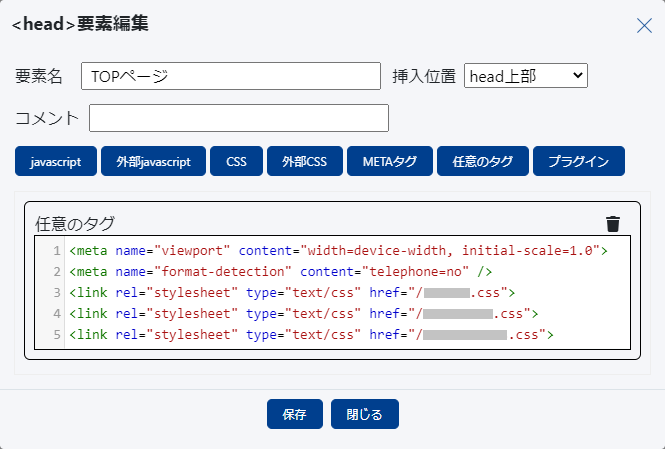Add a javascript element
This screenshot has height=449, width=665.
pyautogui.click(x=56, y=161)
